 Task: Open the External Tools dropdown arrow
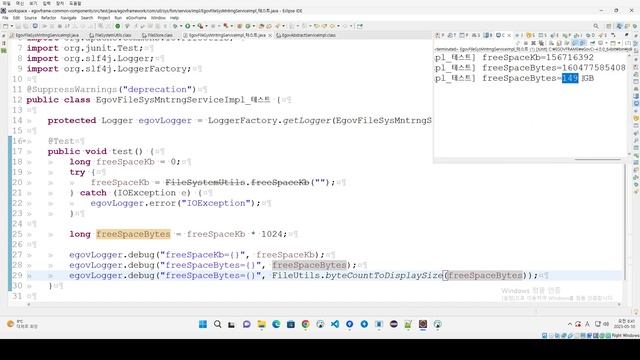(x=206, y=26)
